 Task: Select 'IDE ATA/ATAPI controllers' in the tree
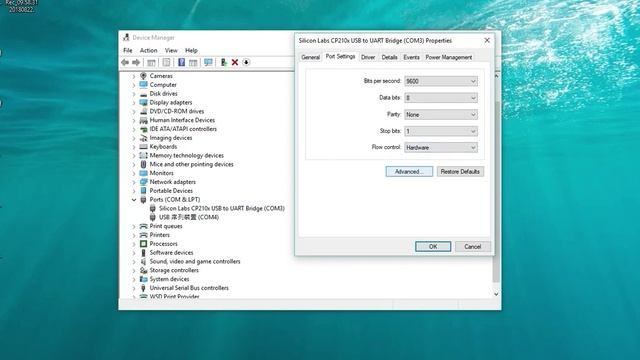(x=183, y=129)
